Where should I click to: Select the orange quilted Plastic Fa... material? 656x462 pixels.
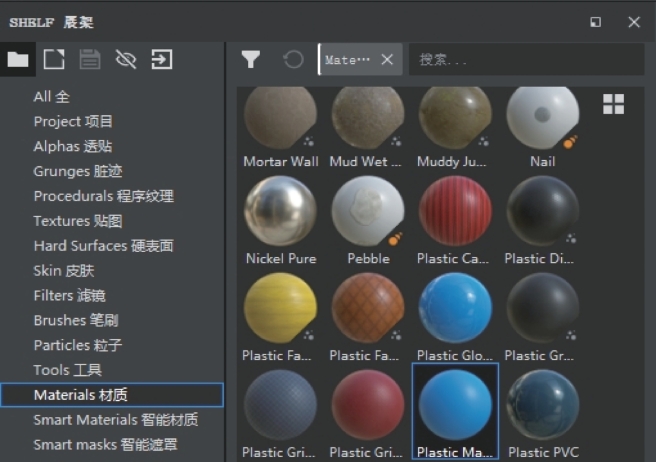coord(368,318)
